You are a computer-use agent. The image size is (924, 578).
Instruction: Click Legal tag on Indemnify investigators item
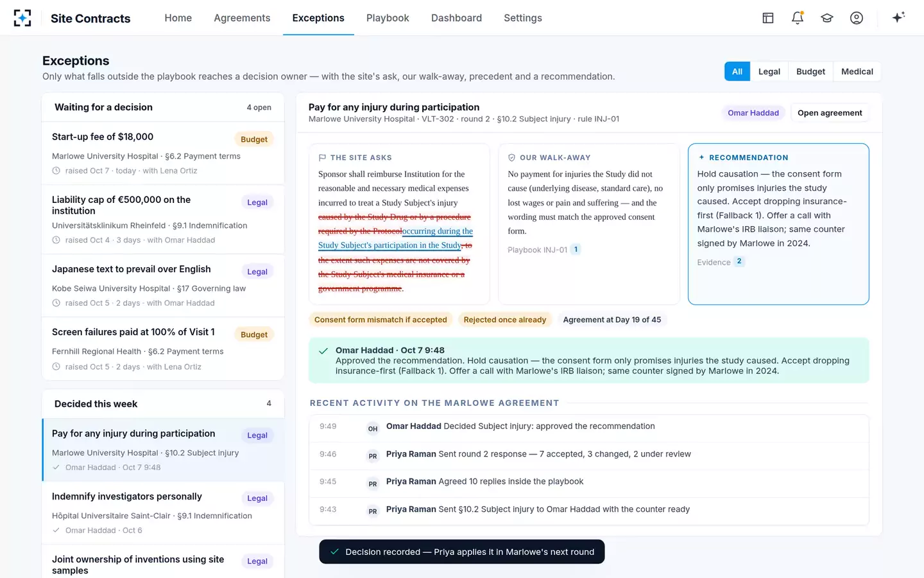(257, 498)
